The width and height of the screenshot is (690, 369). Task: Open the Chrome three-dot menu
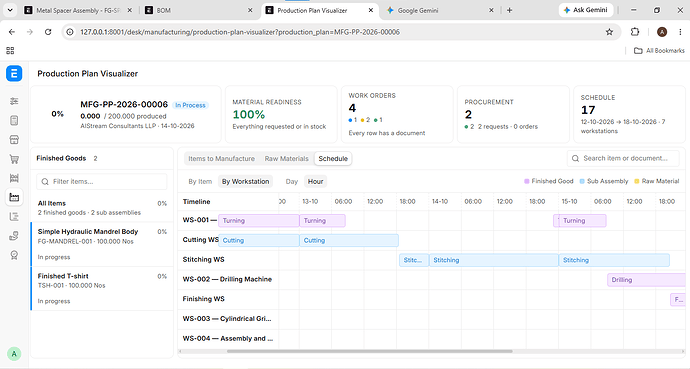[x=680, y=32]
